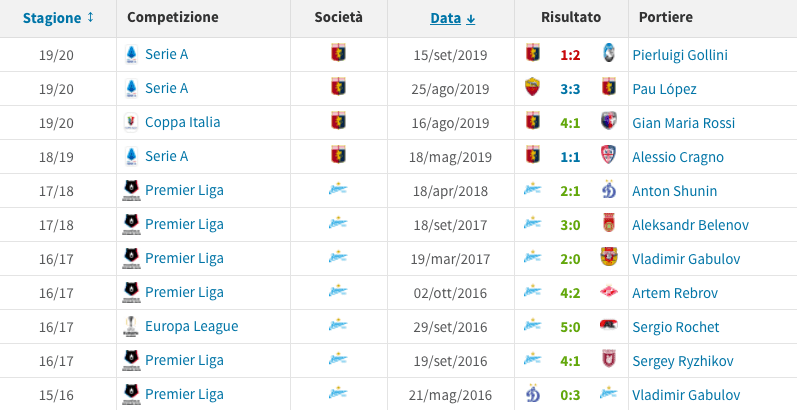797x410 pixels.
Task: Click the Coppa Italia trophy icon
Action: click(130, 122)
